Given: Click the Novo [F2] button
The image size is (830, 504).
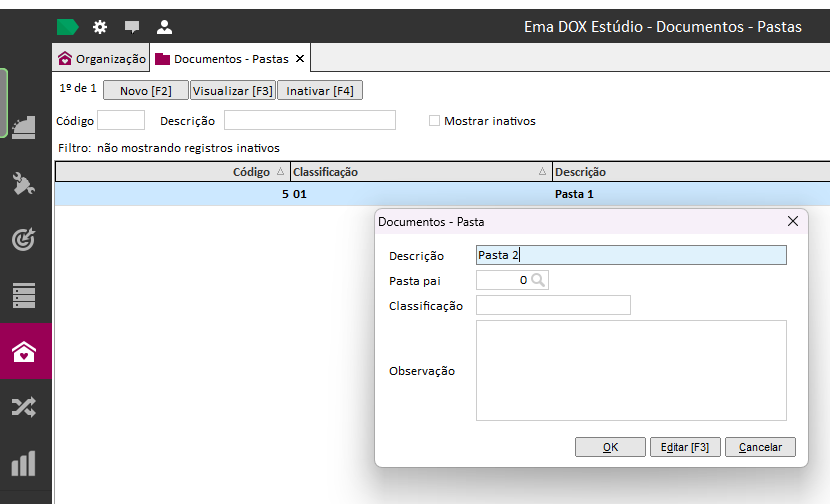Looking at the screenshot, I should [146, 91].
